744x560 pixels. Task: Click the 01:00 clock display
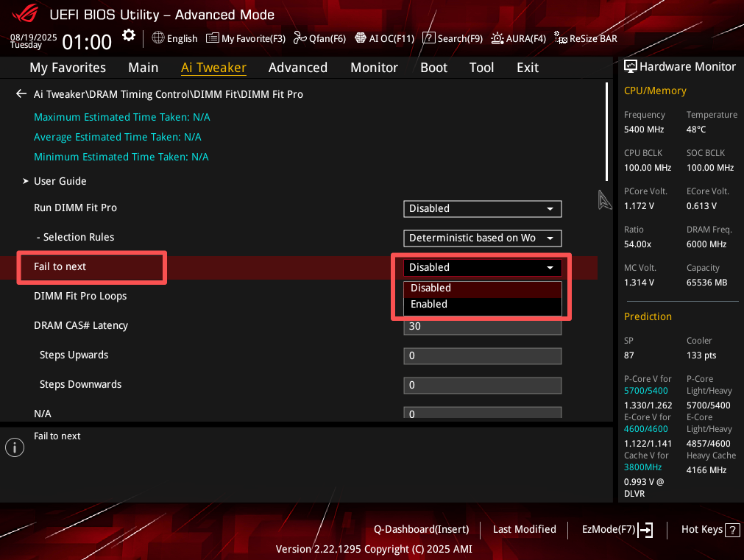click(87, 42)
